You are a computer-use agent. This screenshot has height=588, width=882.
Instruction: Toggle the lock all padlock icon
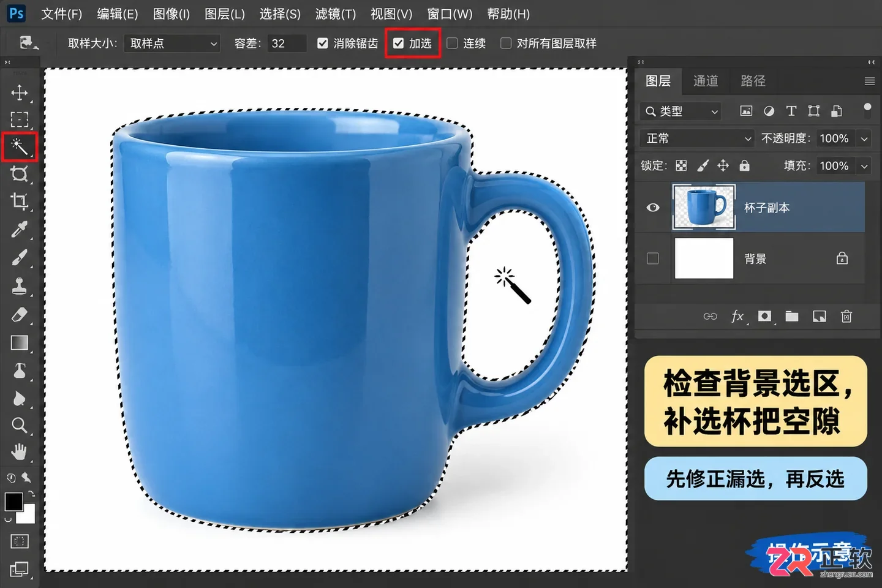pos(744,165)
